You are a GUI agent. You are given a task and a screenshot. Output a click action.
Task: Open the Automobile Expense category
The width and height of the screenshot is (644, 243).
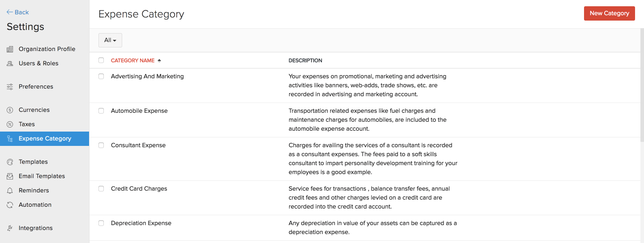[139, 111]
